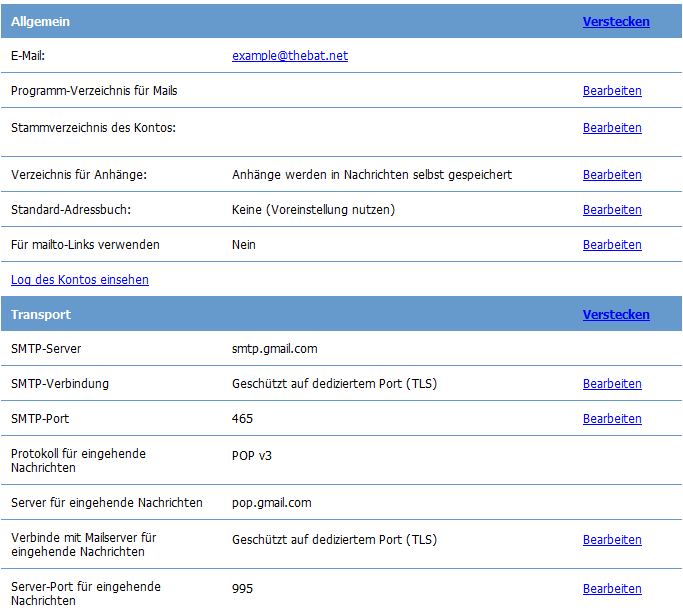This screenshot has height=610, width=683.
Task: Click Server-Port für eingehende Nachrichten label
Action: pos(86,593)
